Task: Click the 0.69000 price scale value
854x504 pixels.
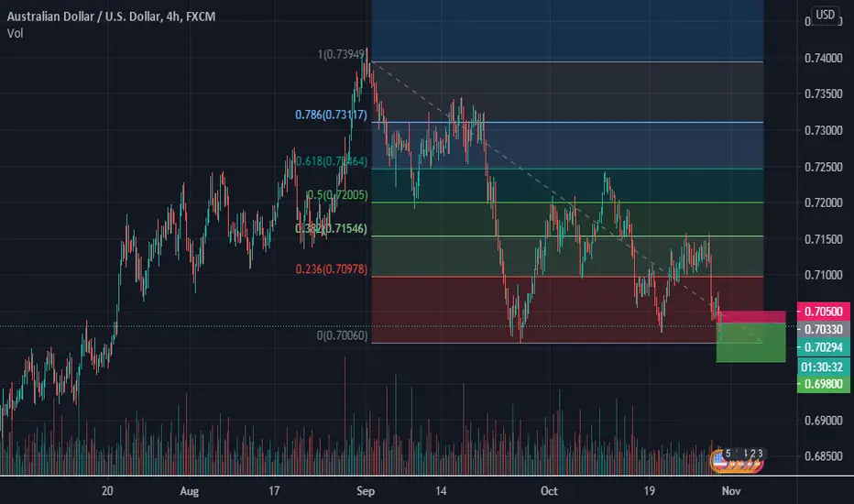Action: coord(824,420)
